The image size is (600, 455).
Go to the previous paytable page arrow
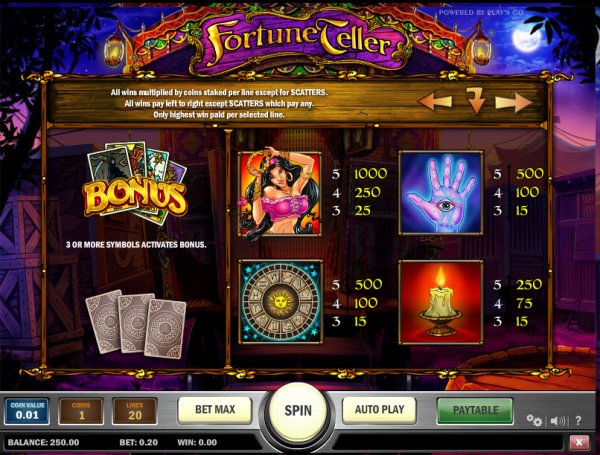click(x=435, y=101)
